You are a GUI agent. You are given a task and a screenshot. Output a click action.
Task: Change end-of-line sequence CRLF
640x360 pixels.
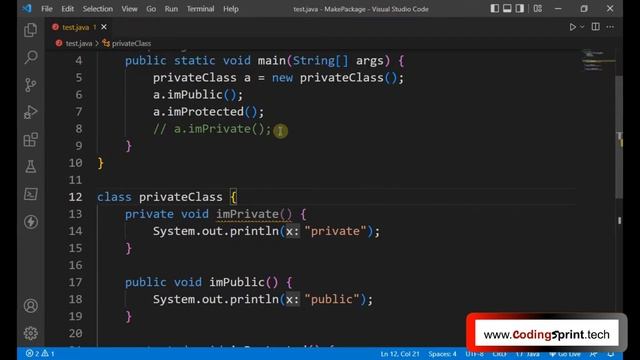click(499, 354)
